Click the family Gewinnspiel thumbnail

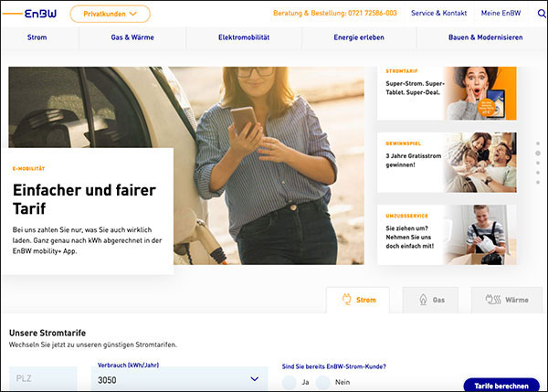[479, 163]
